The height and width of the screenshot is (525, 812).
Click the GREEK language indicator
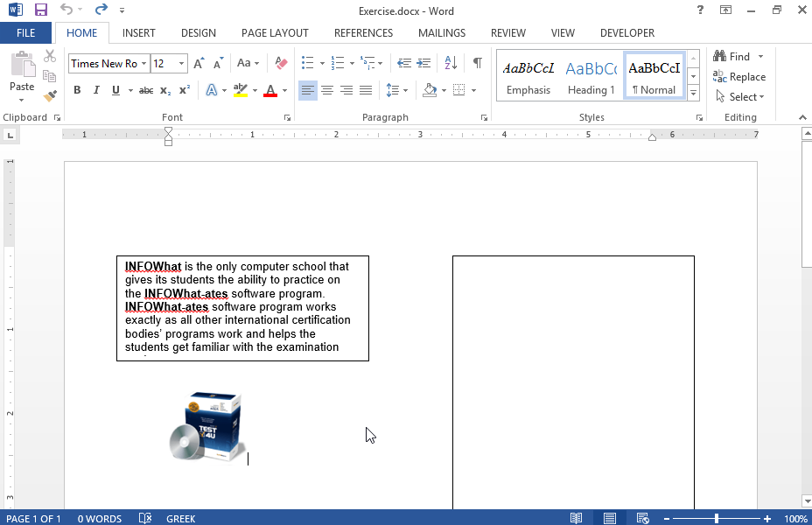pyautogui.click(x=181, y=518)
